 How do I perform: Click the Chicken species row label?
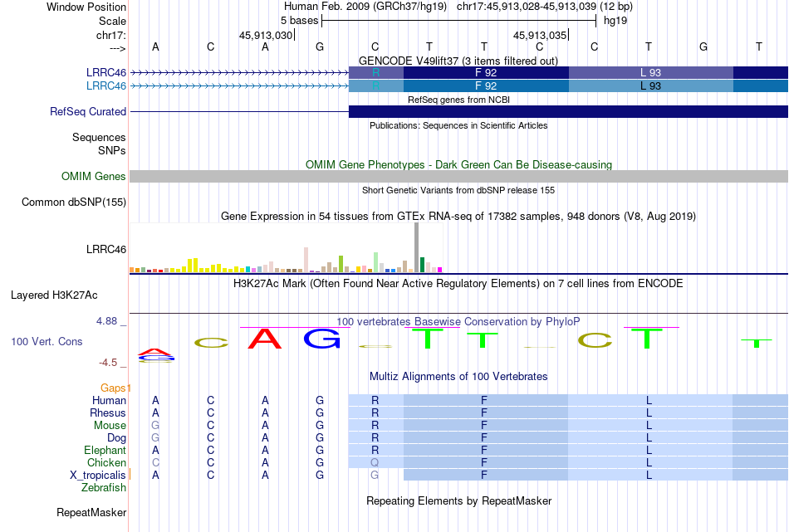[106, 462]
